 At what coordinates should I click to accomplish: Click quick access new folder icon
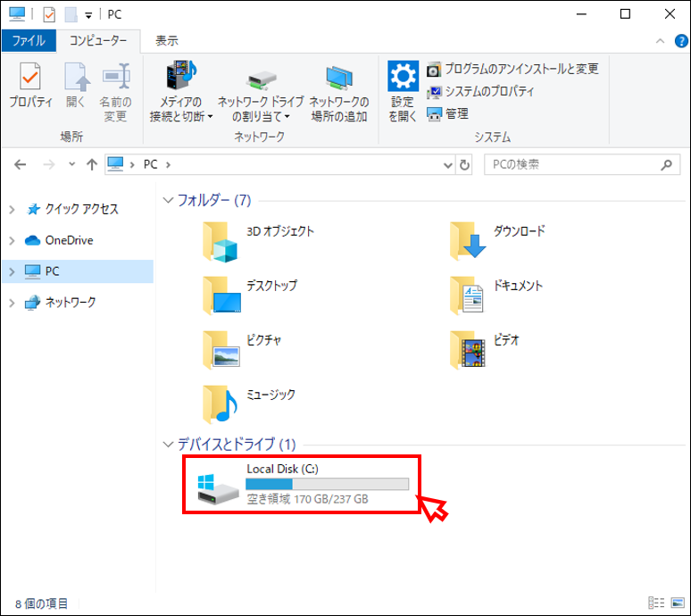tap(71, 14)
